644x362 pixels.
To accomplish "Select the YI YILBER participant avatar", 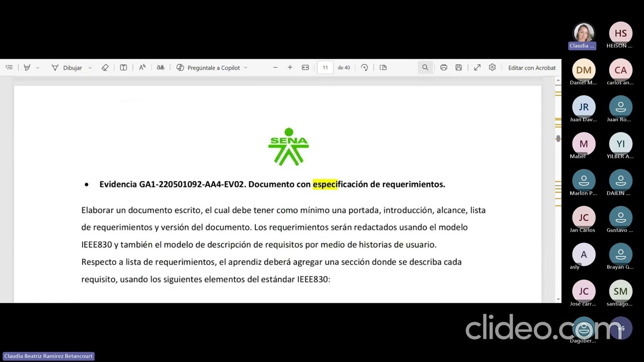I will point(620,144).
